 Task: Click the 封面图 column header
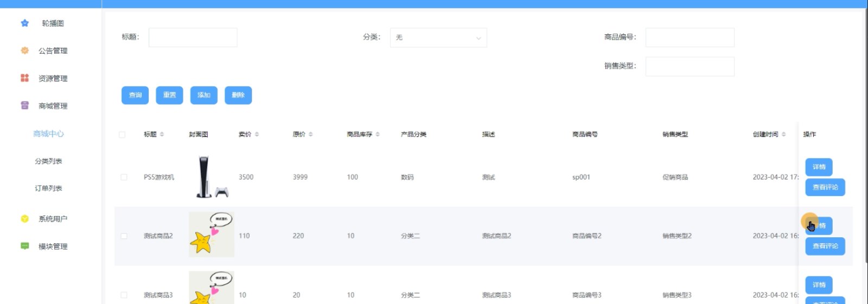(199, 135)
